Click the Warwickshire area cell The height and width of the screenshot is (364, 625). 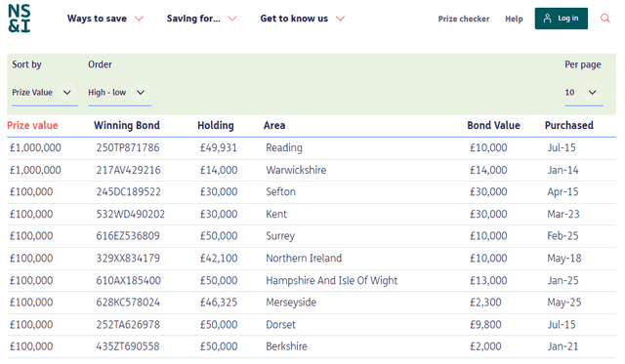coord(296,170)
